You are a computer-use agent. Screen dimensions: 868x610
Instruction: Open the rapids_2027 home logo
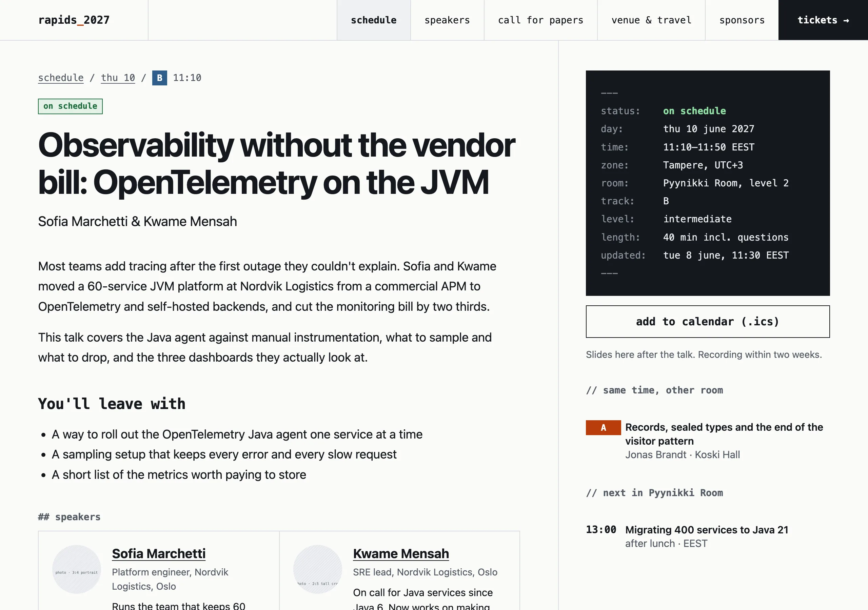pos(74,20)
